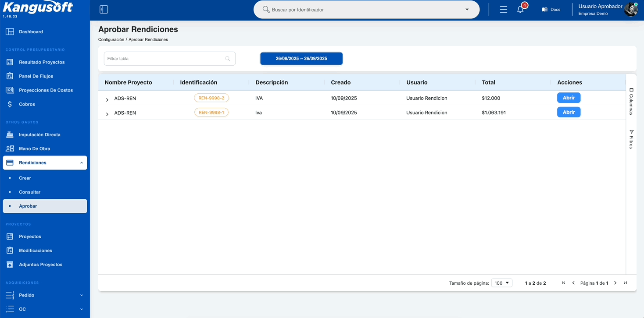Click the $12.000 total cell
The width and height of the screenshot is (644, 318).
pyautogui.click(x=491, y=98)
